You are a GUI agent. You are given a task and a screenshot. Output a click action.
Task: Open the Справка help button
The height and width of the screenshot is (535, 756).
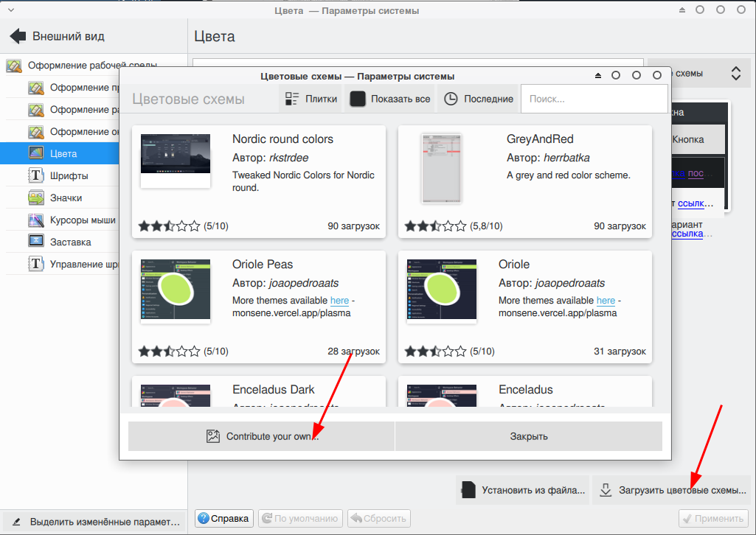225,518
